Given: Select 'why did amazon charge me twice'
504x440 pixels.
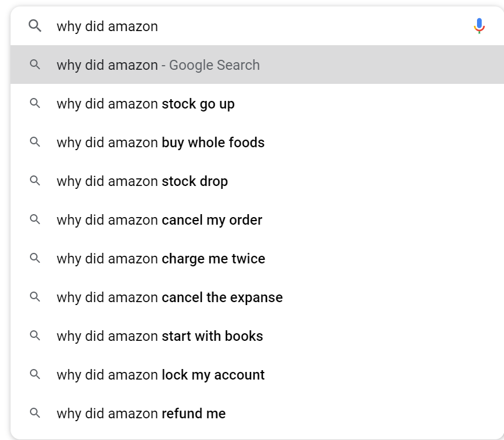Looking at the screenshot, I should pyautogui.click(x=257, y=258).
